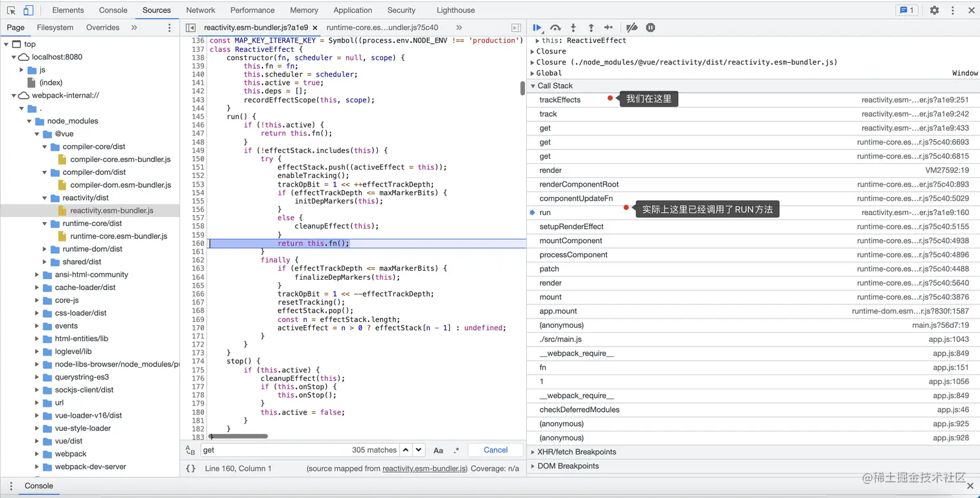980x498 pixels.
Task: Click the horizontal scrollbar of code editor
Action: [x=237, y=436]
